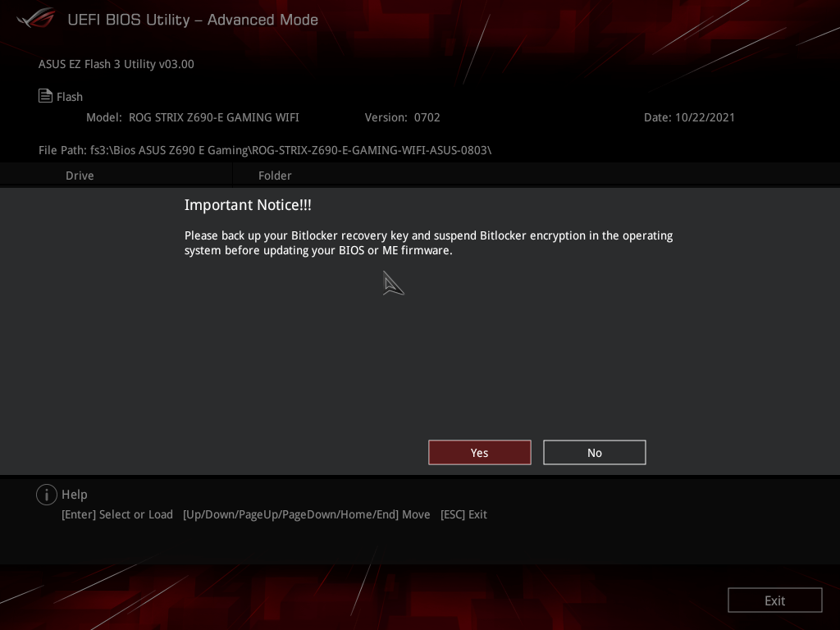This screenshot has height=630, width=840.
Task: Click the Bitlocker recovery key warning message
Action: [x=428, y=243]
